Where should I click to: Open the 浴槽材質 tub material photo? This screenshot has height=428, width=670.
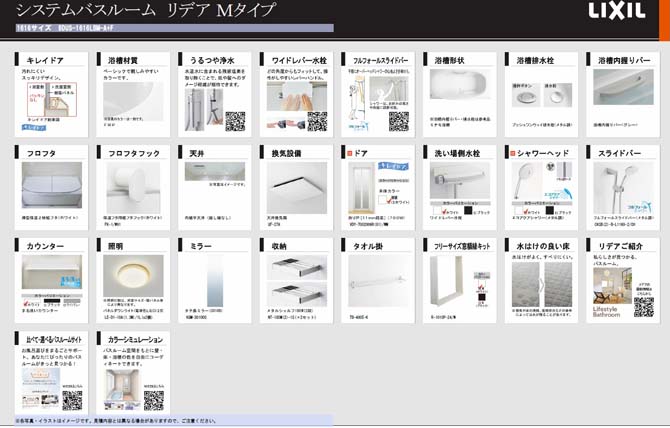(x=133, y=101)
